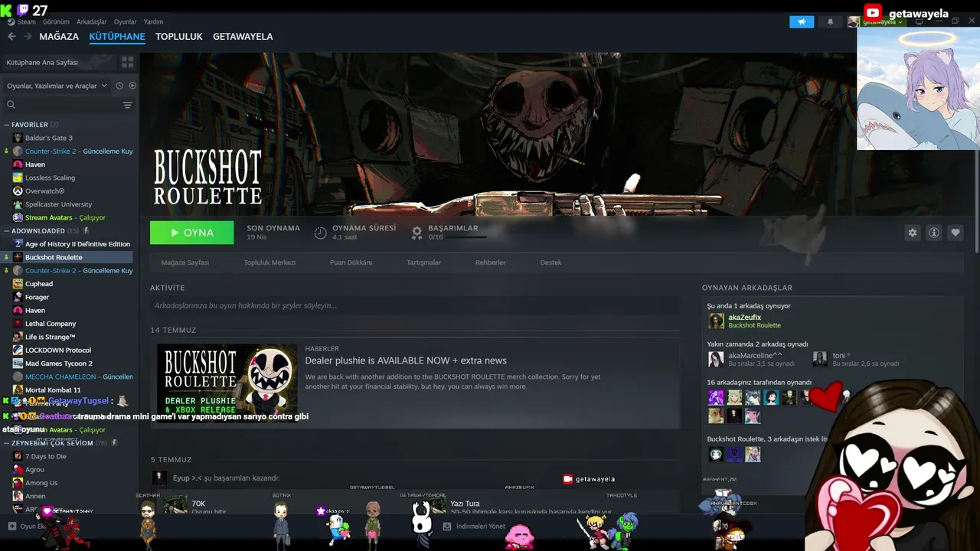Open Tartışmalar link
The width and height of the screenshot is (980, 551).
423,262
